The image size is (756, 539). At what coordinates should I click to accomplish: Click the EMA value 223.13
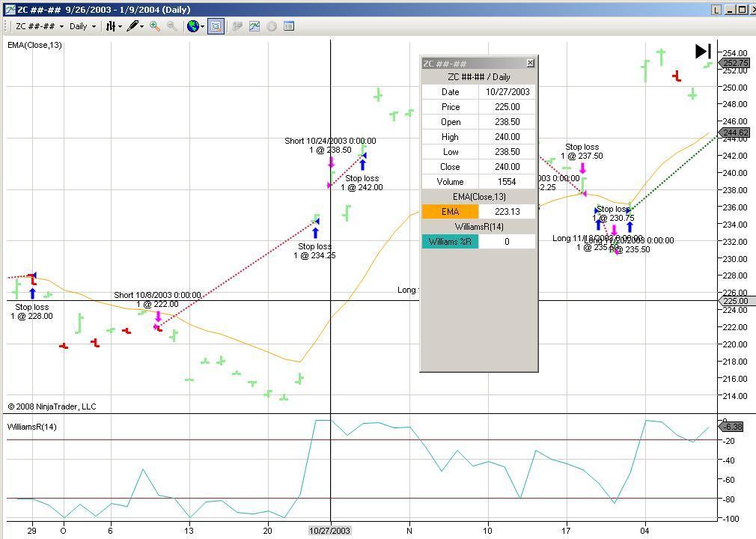tap(507, 212)
